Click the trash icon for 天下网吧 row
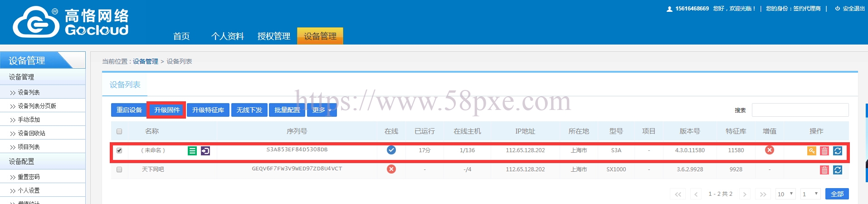This screenshot has height=204, width=868. click(x=824, y=170)
